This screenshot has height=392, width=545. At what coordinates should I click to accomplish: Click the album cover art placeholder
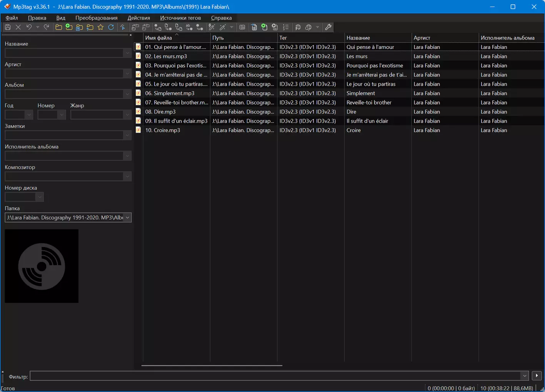point(42,266)
